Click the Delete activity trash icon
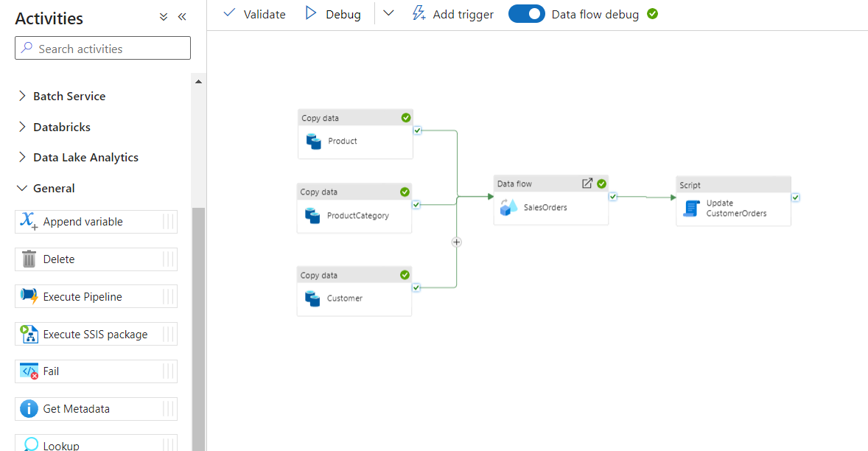This screenshot has width=868, height=451. 29,259
